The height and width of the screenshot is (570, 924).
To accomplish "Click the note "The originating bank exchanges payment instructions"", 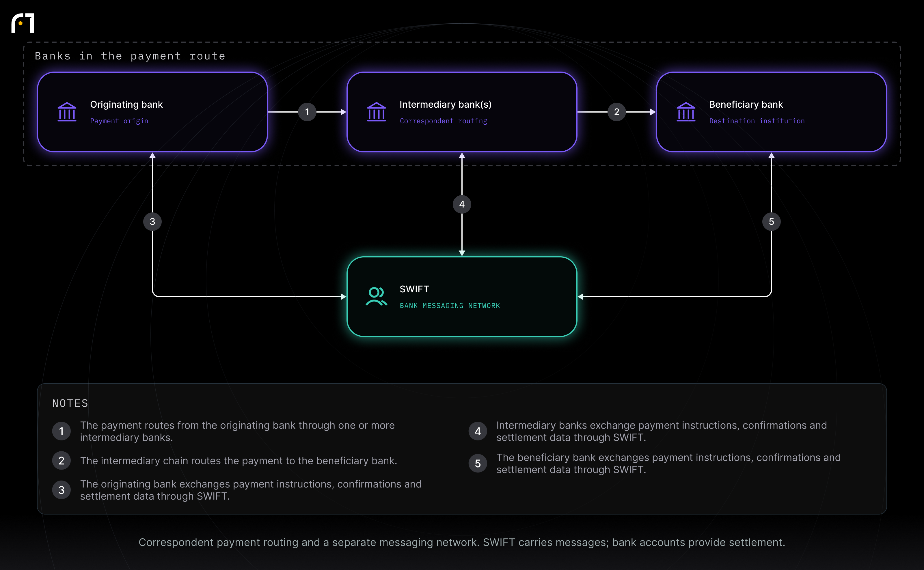I will pyautogui.click(x=251, y=490).
